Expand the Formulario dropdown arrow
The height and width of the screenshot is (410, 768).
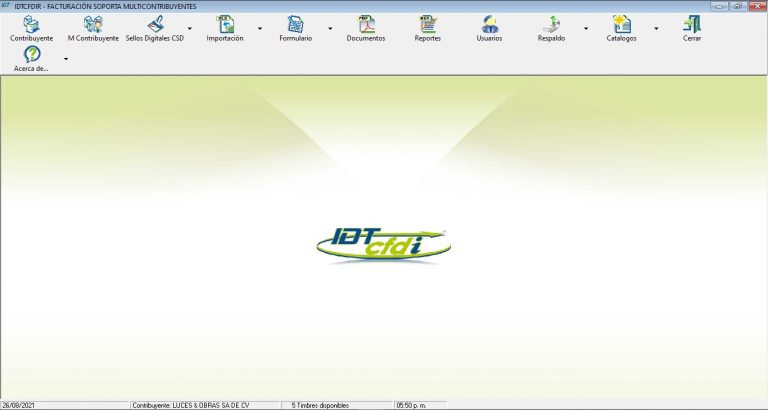[330, 28]
